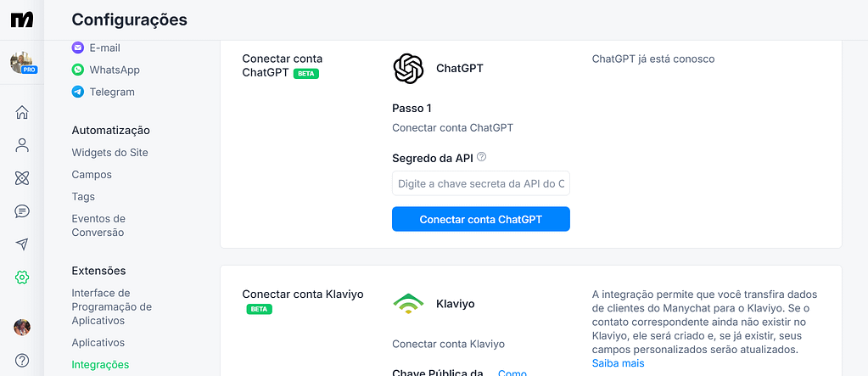This screenshot has width=868, height=376.
Task: Select Integrações in the settings menu
Action: coord(100,364)
